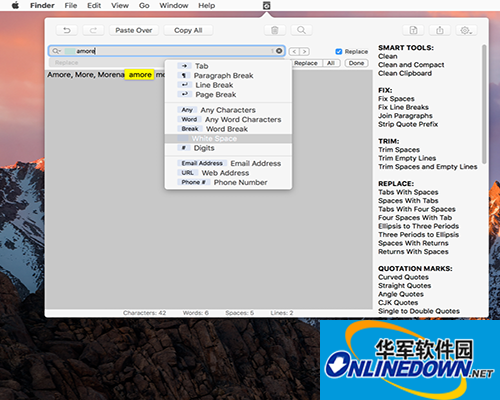Open the Go menu
This screenshot has height=400, width=500.
(144, 6)
